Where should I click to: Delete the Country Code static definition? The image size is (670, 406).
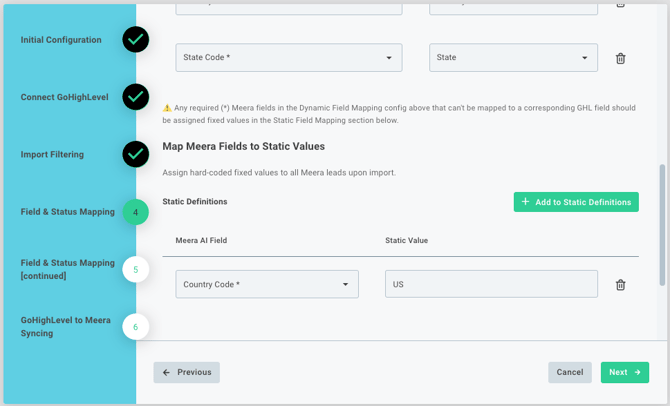(x=620, y=285)
